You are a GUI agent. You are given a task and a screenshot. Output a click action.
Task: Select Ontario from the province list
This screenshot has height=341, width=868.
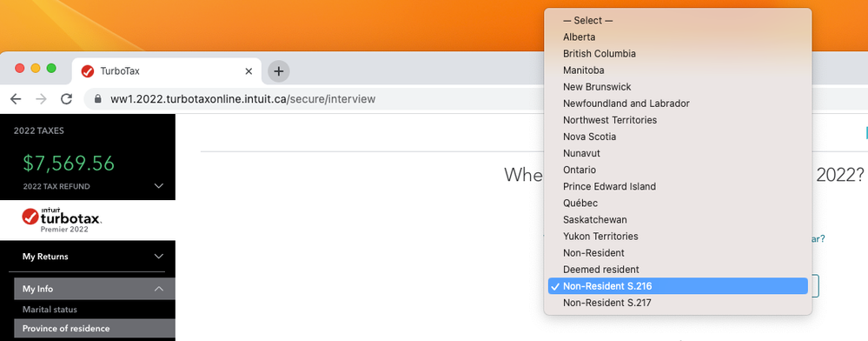click(x=678, y=170)
